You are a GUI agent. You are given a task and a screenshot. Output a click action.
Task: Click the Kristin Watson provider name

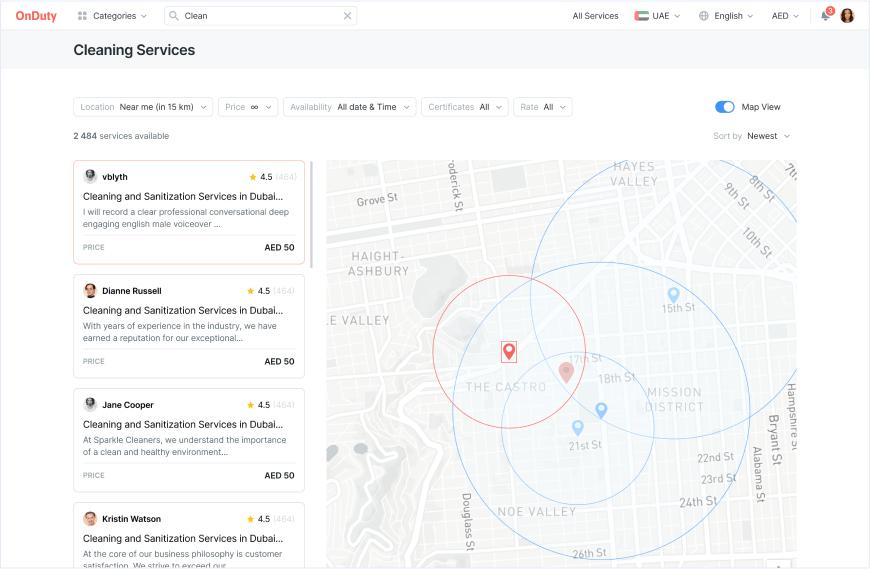[x=131, y=519]
